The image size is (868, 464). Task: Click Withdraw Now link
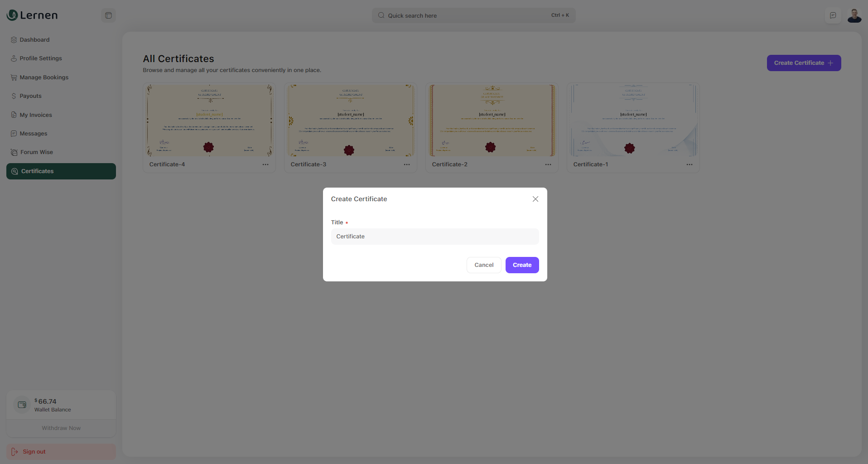61,428
